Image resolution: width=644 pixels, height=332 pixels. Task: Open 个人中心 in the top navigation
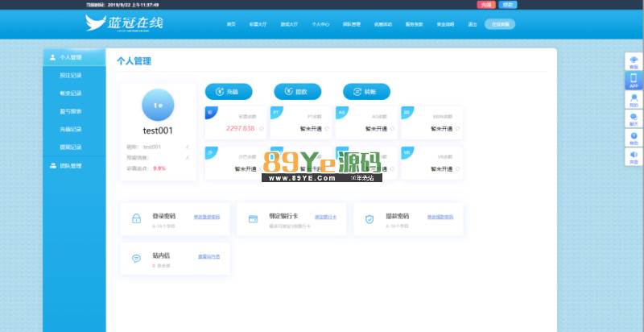point(321,24)
